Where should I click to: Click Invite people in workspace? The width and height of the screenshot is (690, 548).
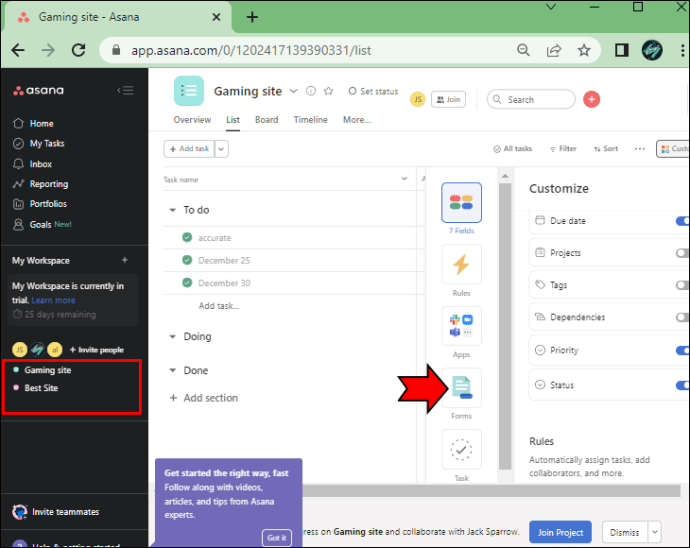click(x=97, y=350)
